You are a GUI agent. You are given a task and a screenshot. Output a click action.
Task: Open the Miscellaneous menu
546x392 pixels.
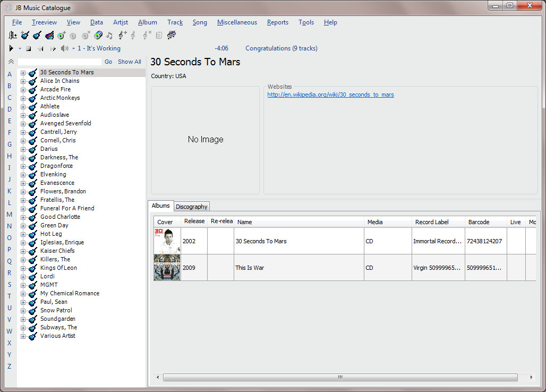[237, 22]
